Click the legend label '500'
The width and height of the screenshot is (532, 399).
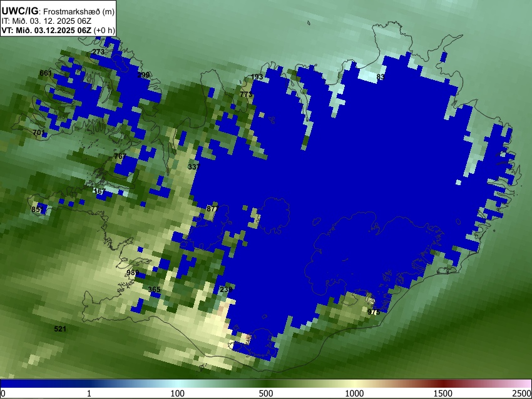(x=266, y=393)
